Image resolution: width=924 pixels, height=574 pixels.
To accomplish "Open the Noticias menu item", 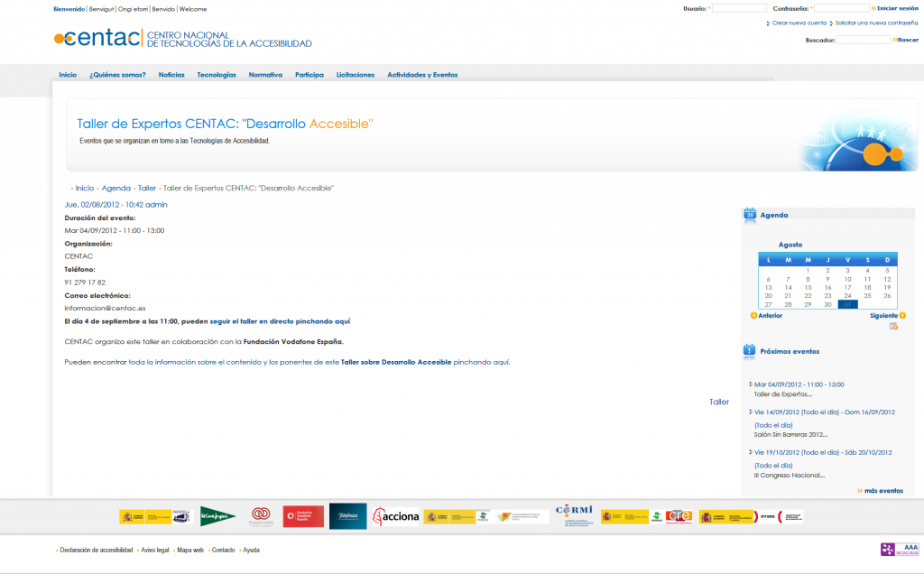I will 171,75.
